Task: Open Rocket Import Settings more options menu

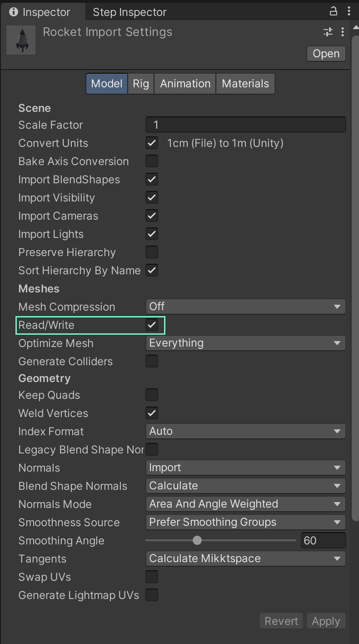Action: coord(342,32)
